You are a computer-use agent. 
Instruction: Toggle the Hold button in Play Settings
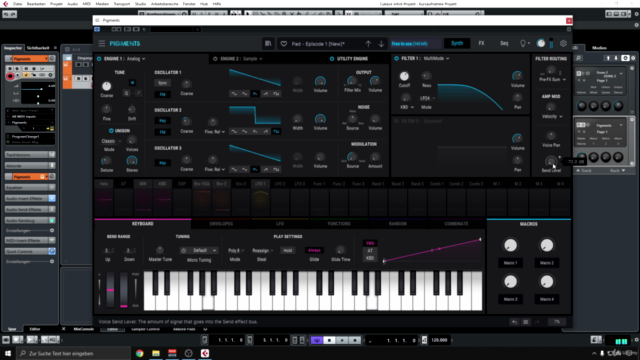[x=287, y=250]
